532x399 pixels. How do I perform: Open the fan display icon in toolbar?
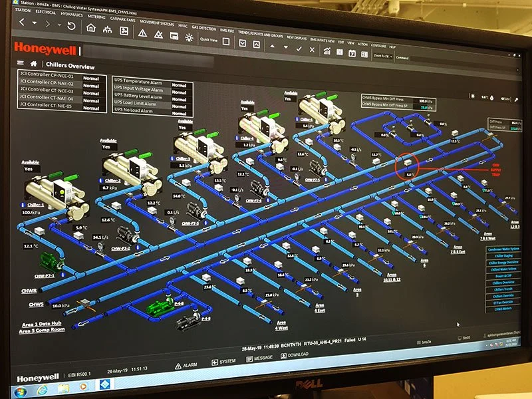click(124, 31)
